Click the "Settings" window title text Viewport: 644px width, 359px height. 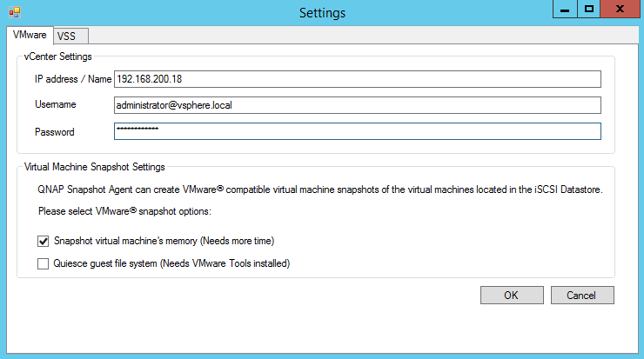(322, 13)
